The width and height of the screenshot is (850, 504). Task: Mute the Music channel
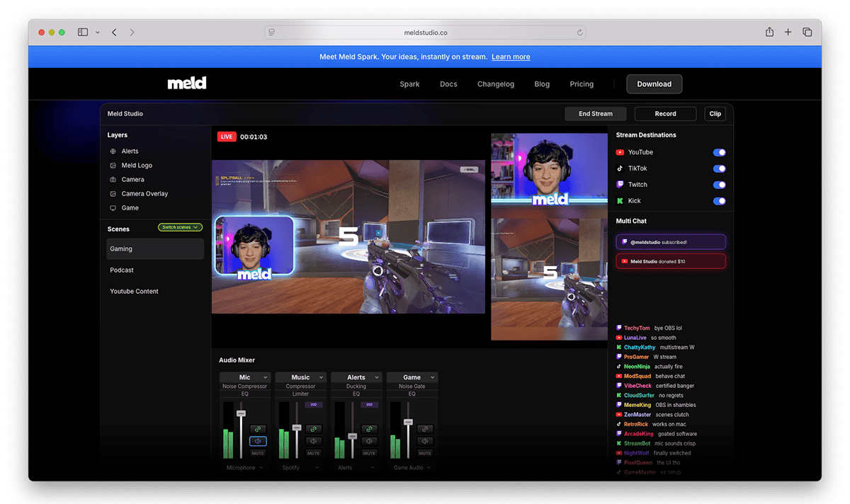coord(313,453)
